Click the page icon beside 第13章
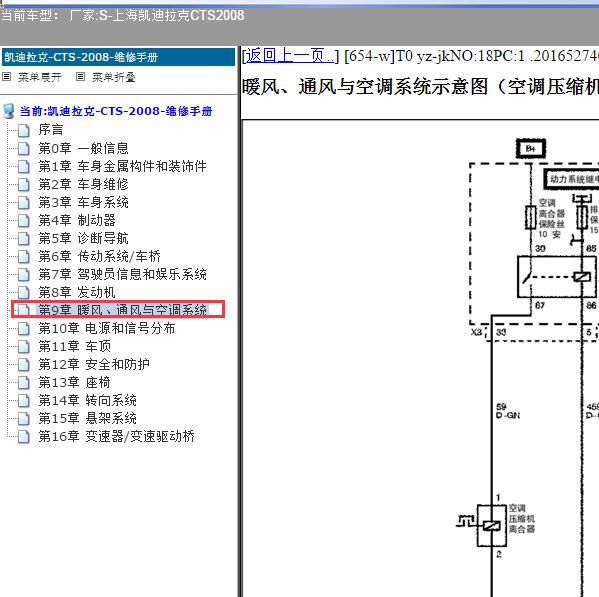Screen dimensions: 599x597 coord(24,383)
